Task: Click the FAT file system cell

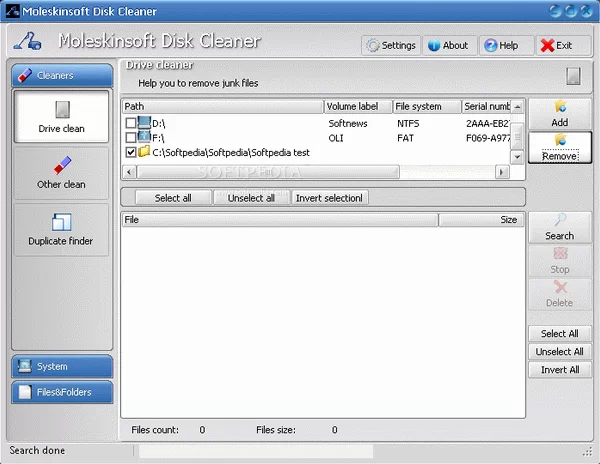Action: pos(406,138)
